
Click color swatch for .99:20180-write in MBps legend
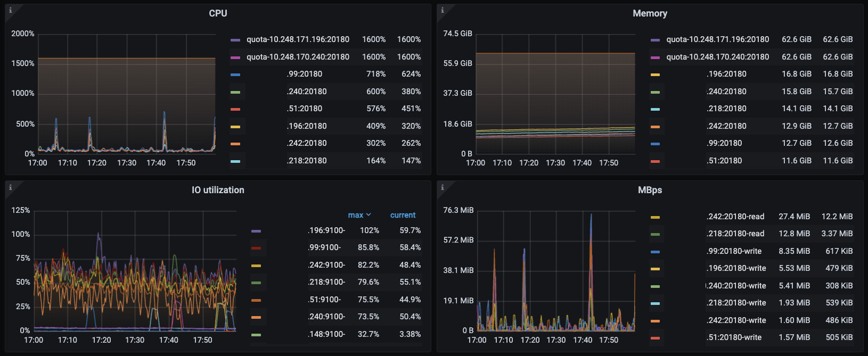(x=655, y=252)
